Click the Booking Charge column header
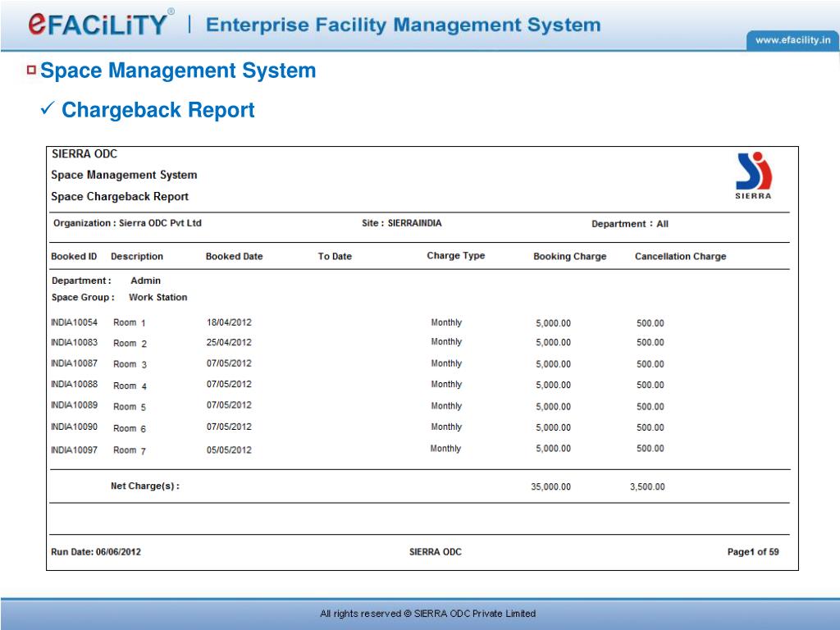Screen dimensions: 840x630 coord(570,256)
